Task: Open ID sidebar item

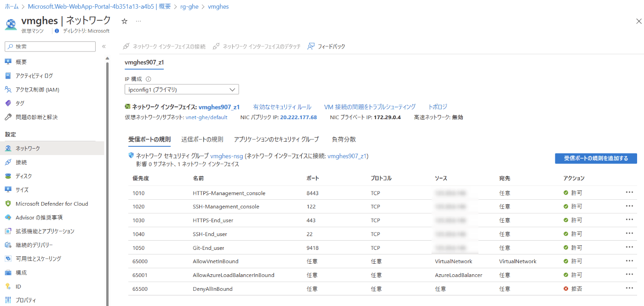Action: (18, 286)
